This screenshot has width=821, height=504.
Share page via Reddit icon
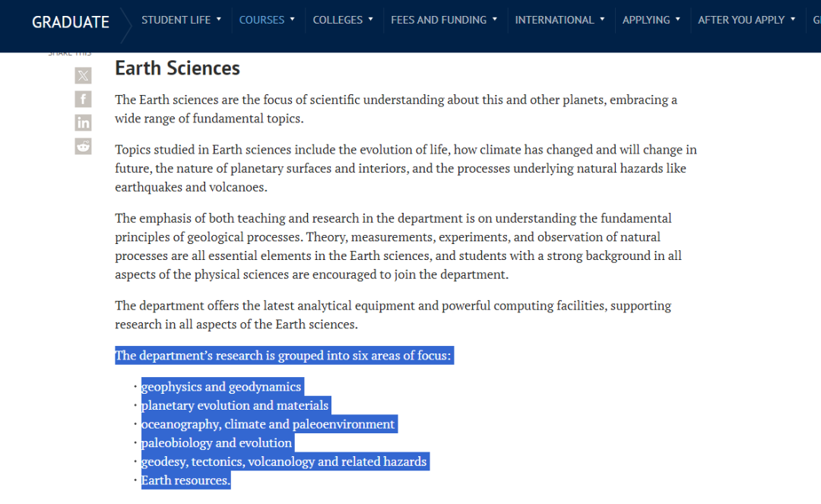pos(83,147)
